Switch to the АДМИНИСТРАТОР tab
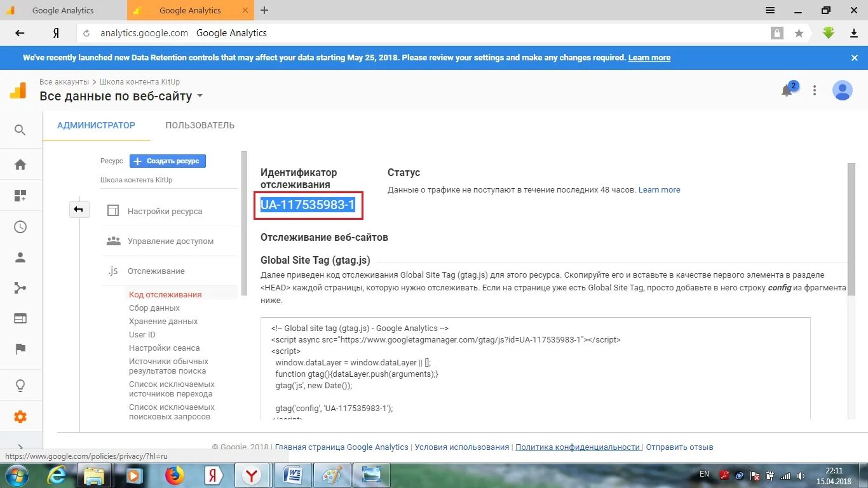 coord(96,125)
